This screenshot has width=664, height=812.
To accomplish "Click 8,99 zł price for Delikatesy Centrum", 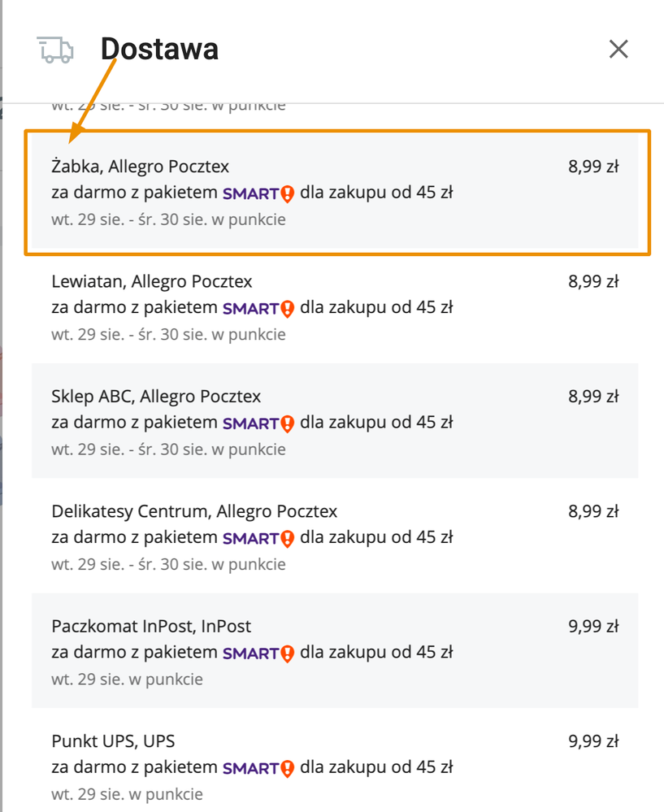I will pos(593,511).
